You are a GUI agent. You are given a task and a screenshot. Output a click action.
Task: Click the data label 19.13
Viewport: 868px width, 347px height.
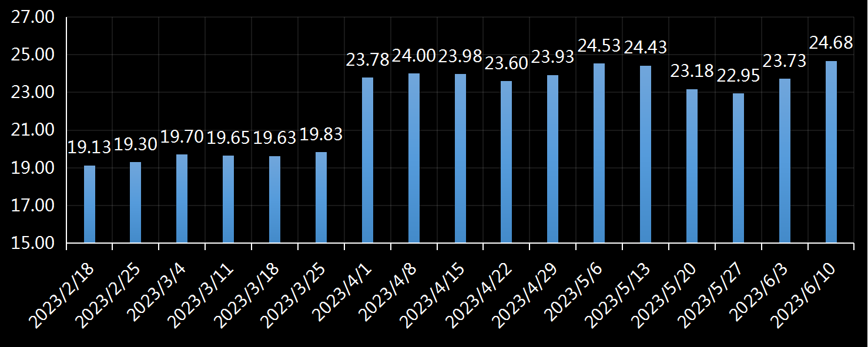pyautogui.click(x=89, y=147)
